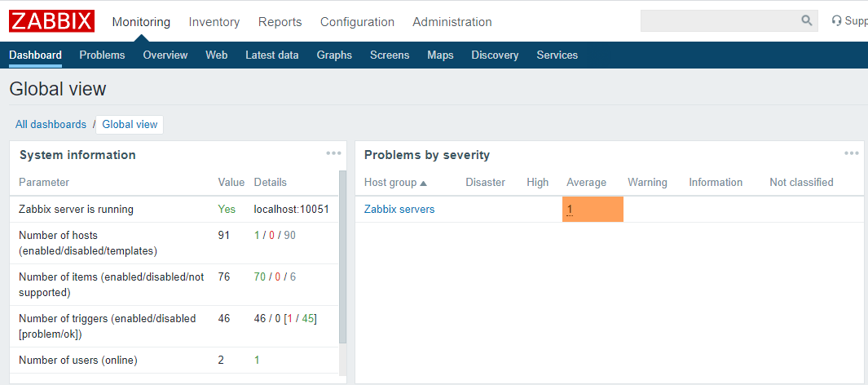Go to the Graphs tab
868x385 pixels.
334,55
